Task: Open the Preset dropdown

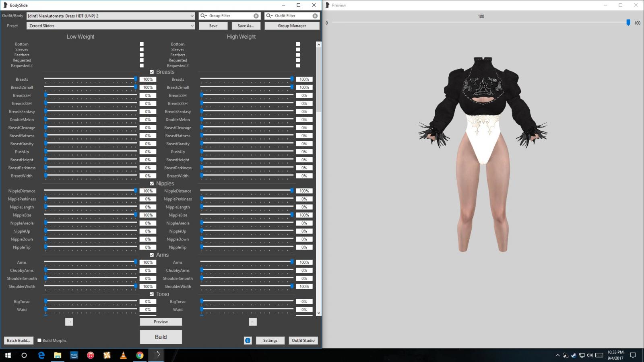Action: tap(111, 26)
